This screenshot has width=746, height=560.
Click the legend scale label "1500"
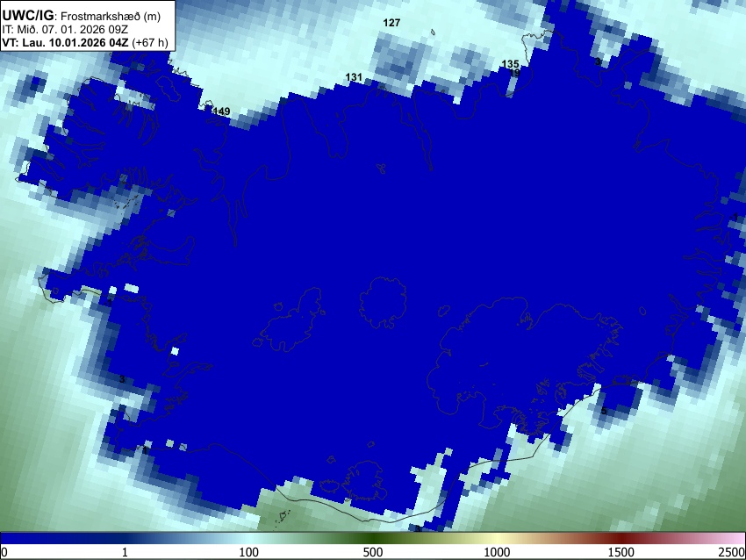[x=620, y=552]
